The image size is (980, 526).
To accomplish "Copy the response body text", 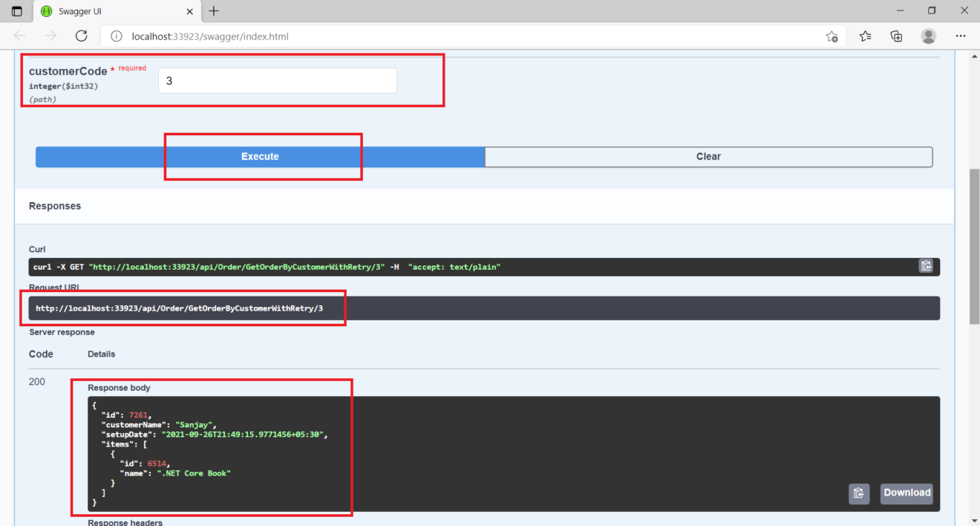I will (x=859, y=493).
